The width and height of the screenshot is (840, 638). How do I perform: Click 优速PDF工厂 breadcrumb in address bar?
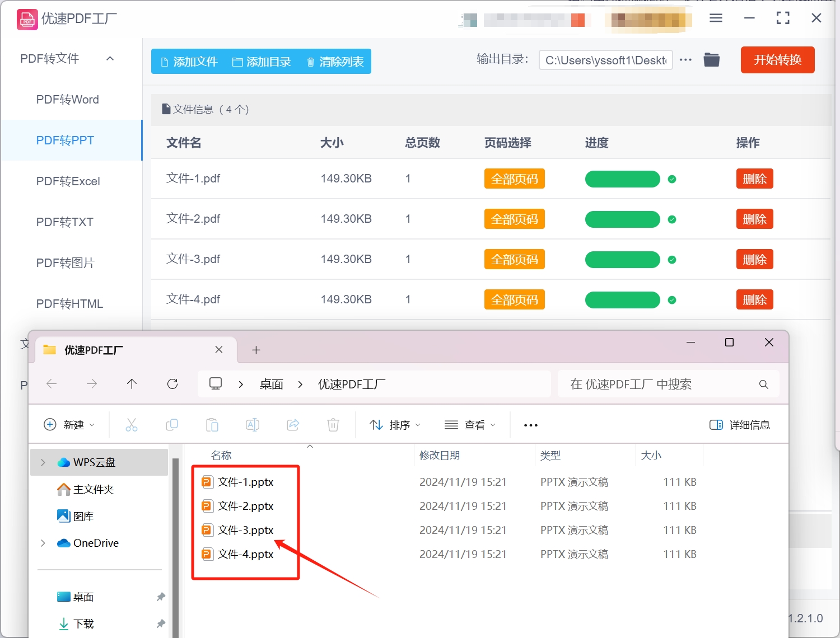[352, 384]
